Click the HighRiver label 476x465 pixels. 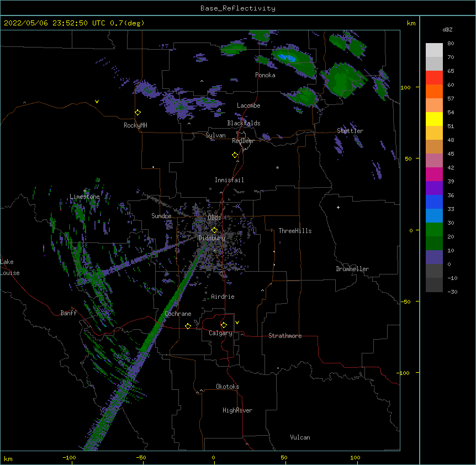coord(237,410)
